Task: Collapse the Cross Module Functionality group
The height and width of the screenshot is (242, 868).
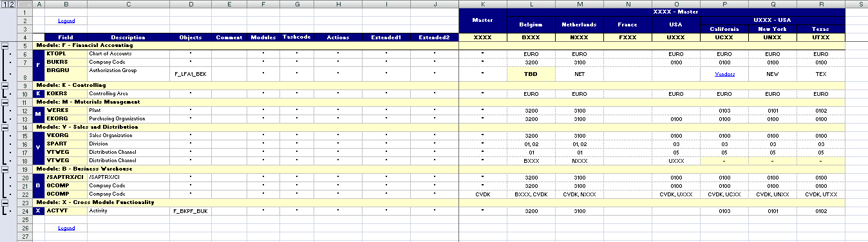Action: click(5, 202)
